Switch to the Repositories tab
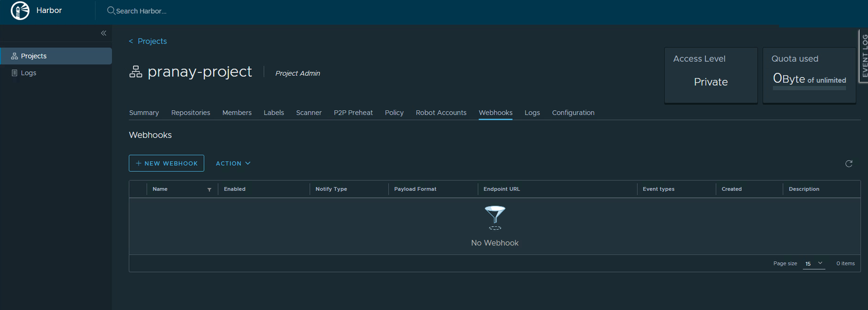Screen dimensions: 868x310 [190, 113]
